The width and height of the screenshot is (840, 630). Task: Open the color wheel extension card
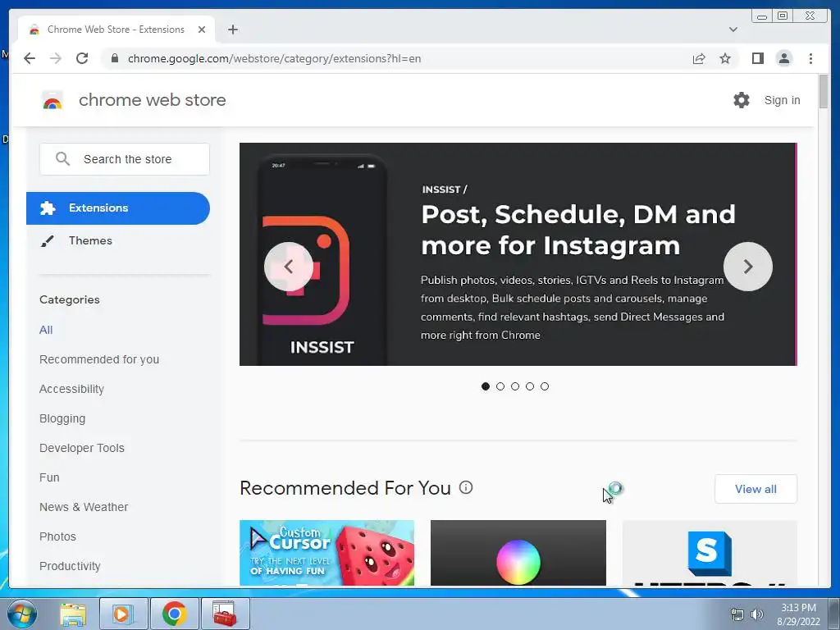click(518, 553)
